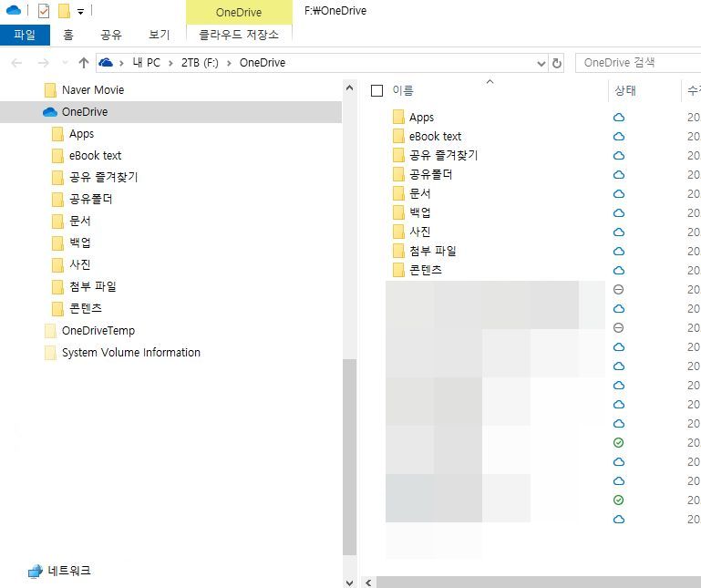Select 백업 folder in file list

420,212
